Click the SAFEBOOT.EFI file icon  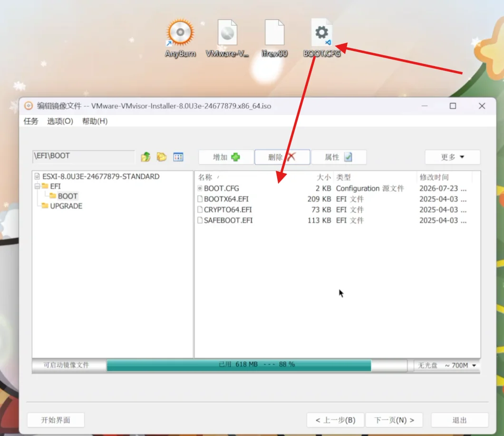pyautogui.click(x=200, y=220)
